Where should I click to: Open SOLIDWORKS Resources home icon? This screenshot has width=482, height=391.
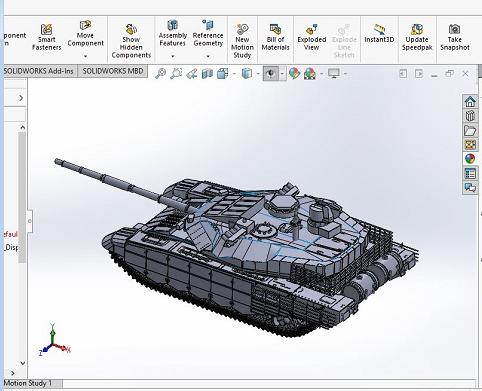pos(470,101)
